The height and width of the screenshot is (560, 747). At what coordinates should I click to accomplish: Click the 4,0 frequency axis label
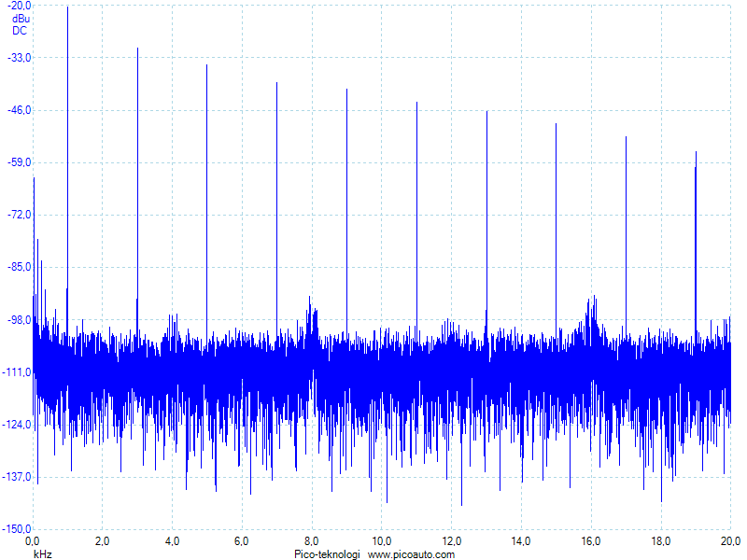pyautogui.click(x=172, y=541)
